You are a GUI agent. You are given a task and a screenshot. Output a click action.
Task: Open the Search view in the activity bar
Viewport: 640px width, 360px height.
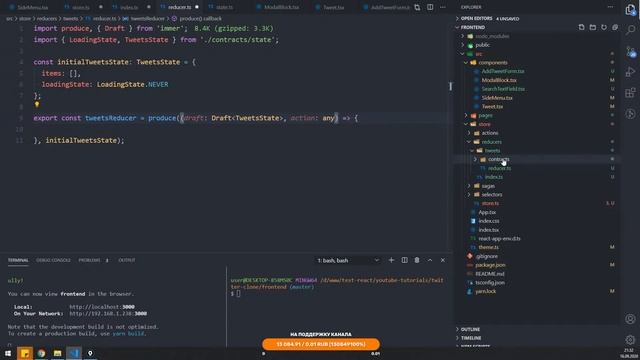click(630, 30)
